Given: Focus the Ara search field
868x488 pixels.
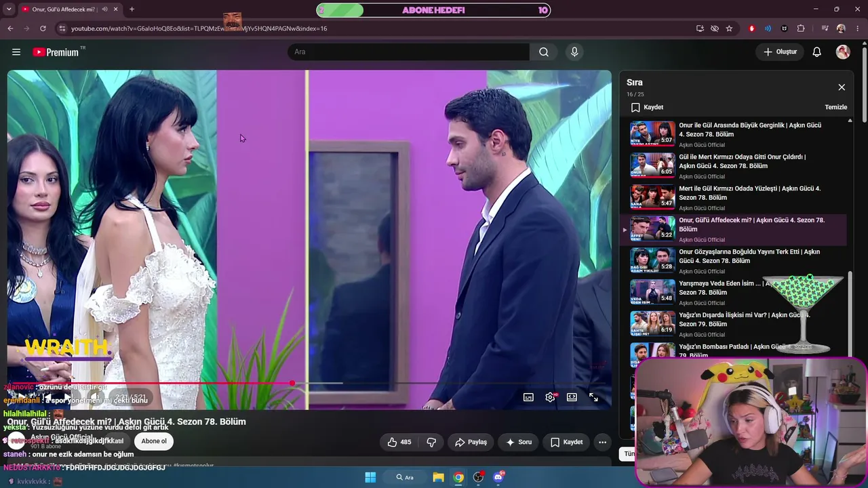Looking at the screenshot, I should [409, 52].
